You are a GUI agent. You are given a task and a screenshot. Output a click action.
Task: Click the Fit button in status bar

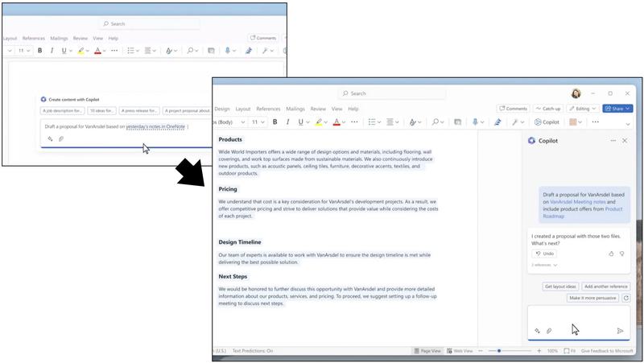pyautogui.click(x=570, y=351)
